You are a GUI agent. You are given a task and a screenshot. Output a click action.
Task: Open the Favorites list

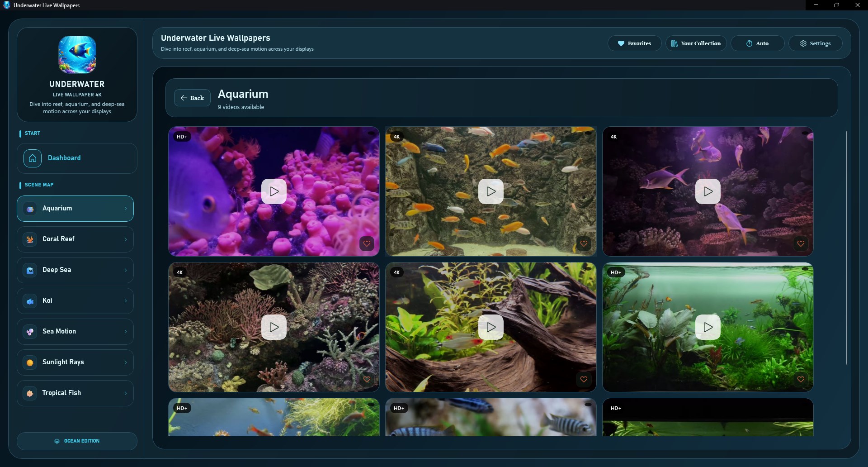click(x=634, y=43)
